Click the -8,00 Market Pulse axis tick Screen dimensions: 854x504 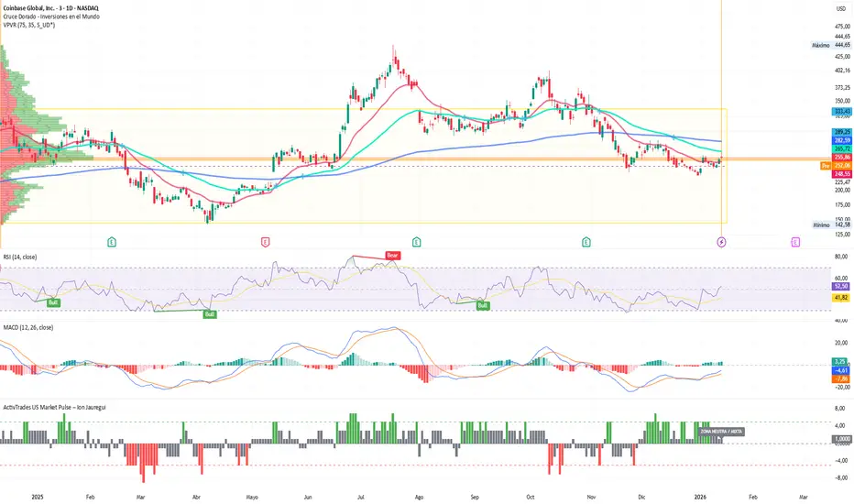(x=841, y=477)
